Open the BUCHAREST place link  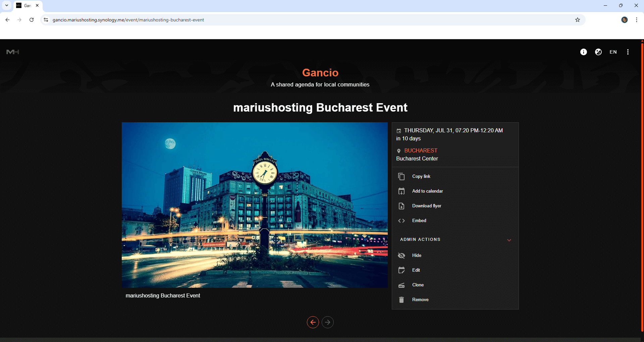point(421,150)
